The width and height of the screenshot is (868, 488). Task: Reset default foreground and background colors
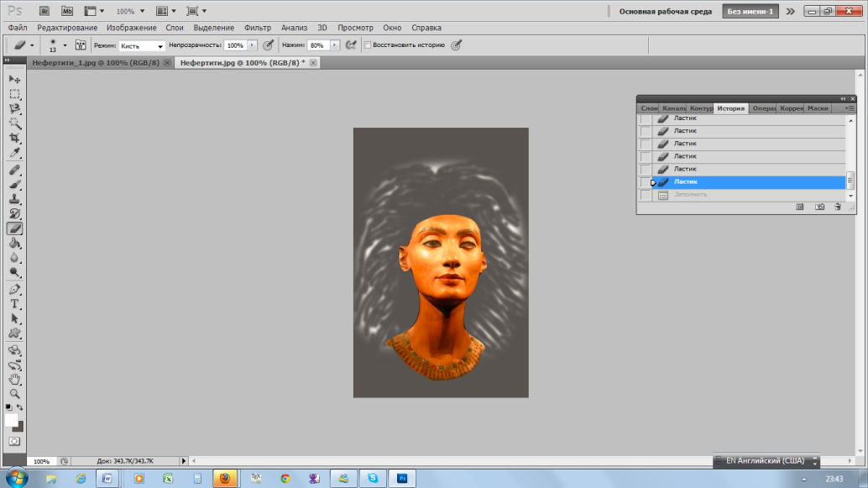pos(8,407)
